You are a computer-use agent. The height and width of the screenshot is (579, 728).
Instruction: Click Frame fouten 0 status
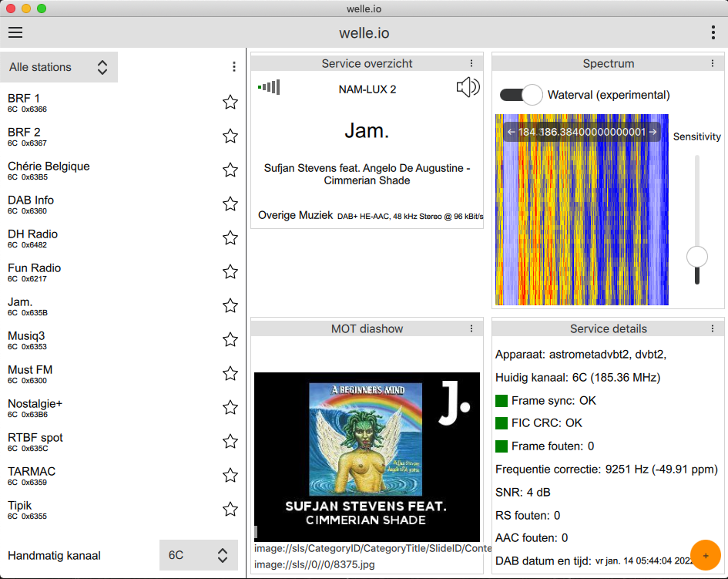[x=545, y=446]
